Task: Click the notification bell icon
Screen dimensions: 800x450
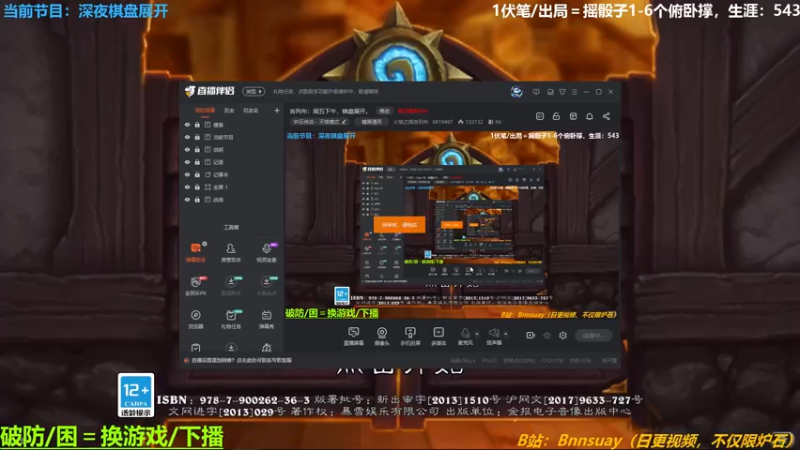Action: tap(589, 116)
